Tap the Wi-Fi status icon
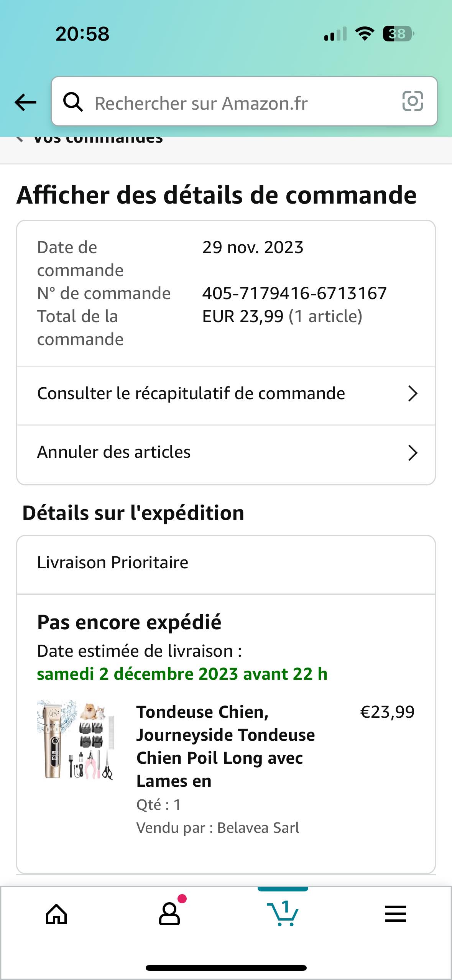 [365, 34]
